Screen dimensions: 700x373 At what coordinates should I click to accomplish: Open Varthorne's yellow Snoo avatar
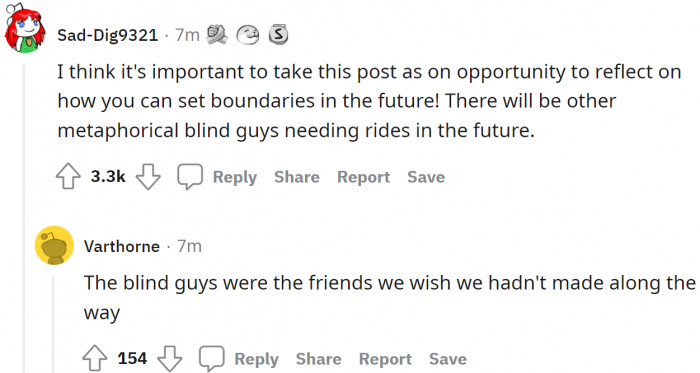[54, 245]
